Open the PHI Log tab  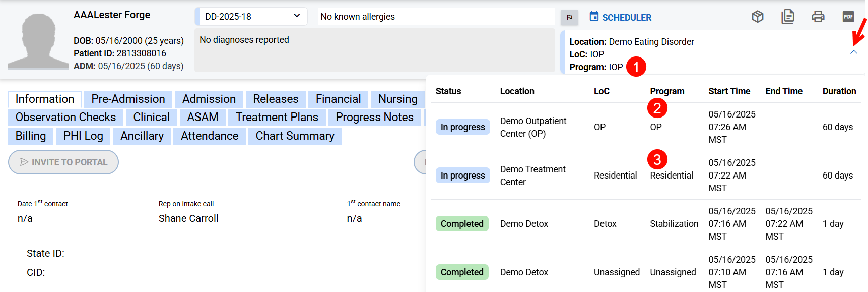pyautogui.click(x=83, y=136)
